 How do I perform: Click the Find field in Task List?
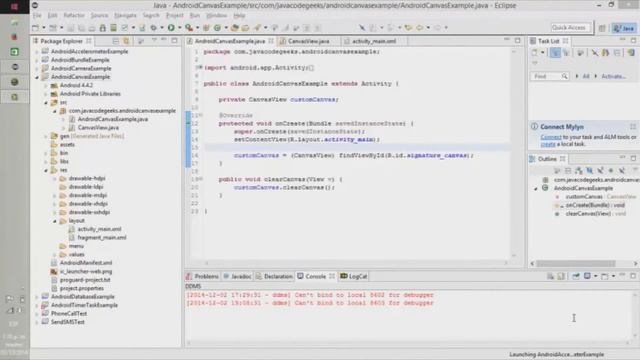point(549,76)
